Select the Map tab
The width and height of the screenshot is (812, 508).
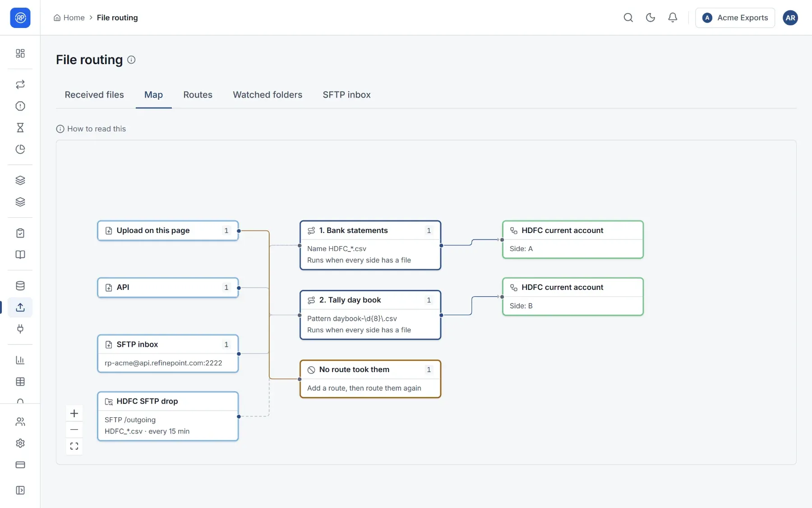153,95
